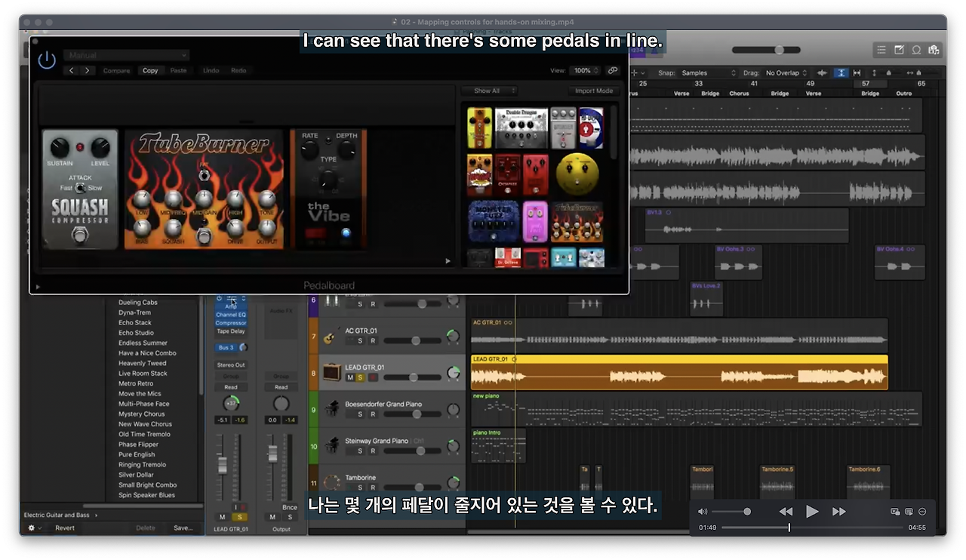This screenshot has height=560, width=966.
Task: Click the Tape Delay insert slot
Action: (x=231, y=331)
